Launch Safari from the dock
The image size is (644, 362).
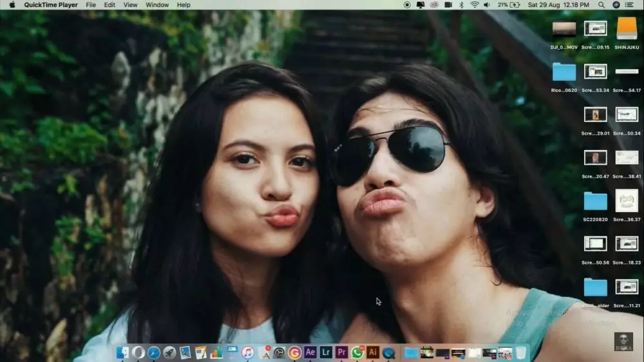[154, 352]
